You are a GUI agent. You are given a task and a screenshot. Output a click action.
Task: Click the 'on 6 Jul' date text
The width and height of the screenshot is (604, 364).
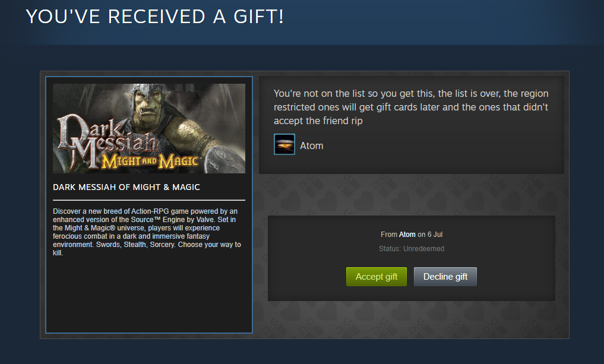430,234
